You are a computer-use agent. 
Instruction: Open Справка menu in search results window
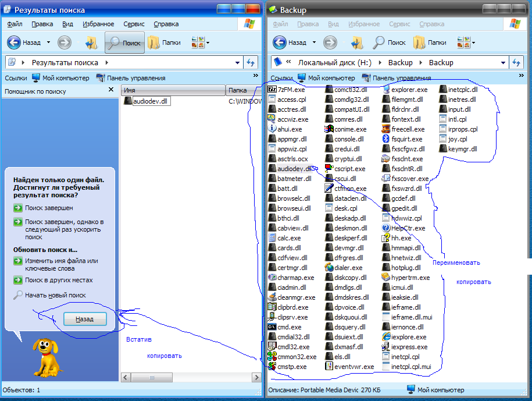(x=166, y=24)
